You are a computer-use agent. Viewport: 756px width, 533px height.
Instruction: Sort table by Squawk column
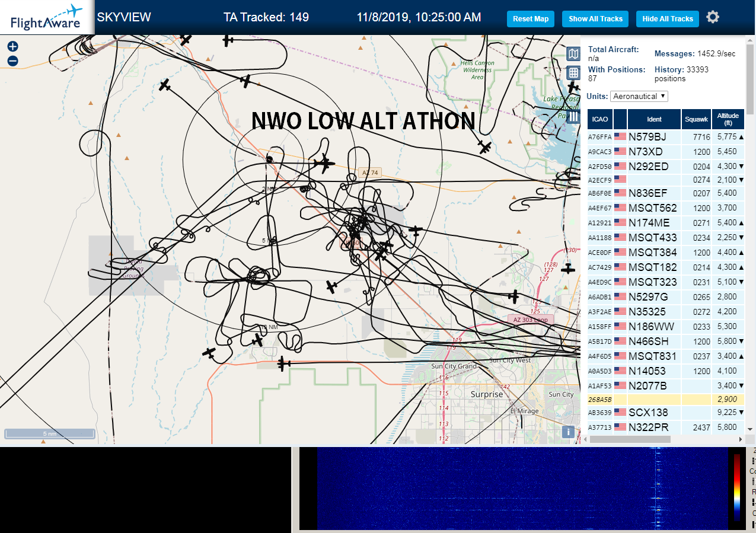point(696,119)
